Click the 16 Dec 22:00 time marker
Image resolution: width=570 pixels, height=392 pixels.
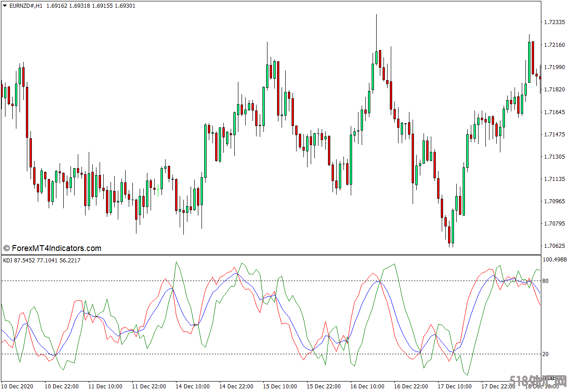pos(411,387)
